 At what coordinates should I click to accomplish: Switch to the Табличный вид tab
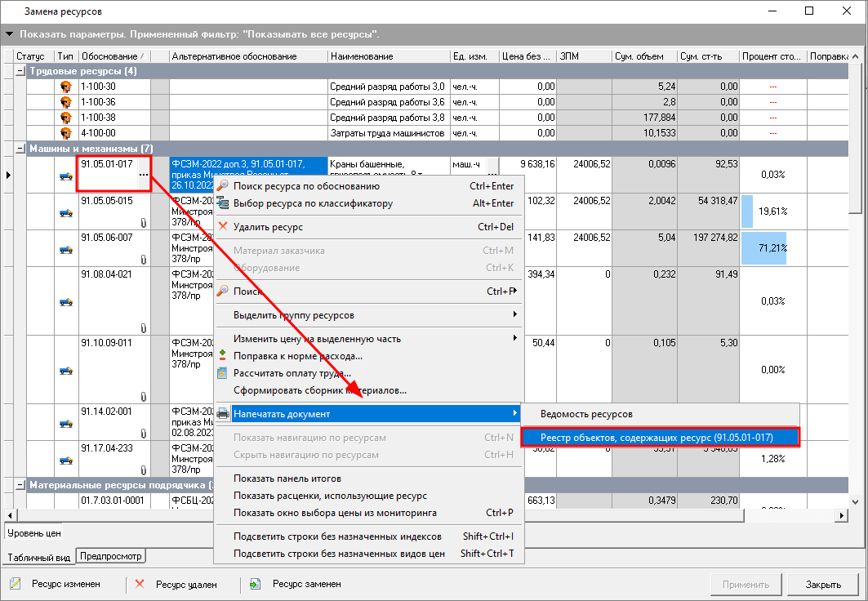pyautogui.click(x=38, y=557)
